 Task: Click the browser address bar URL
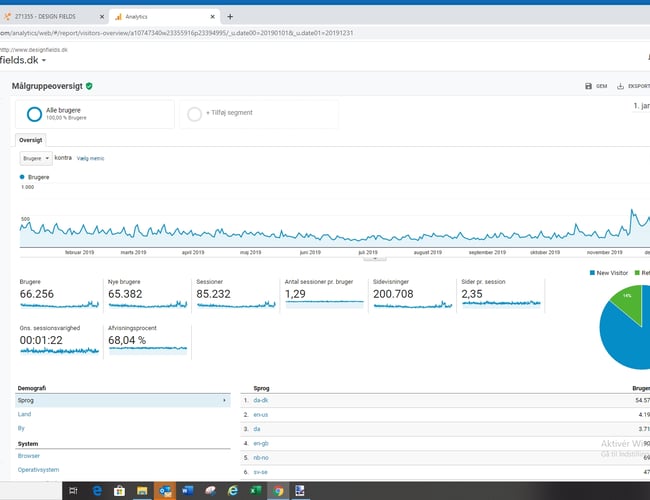click(x=200, y=33)
